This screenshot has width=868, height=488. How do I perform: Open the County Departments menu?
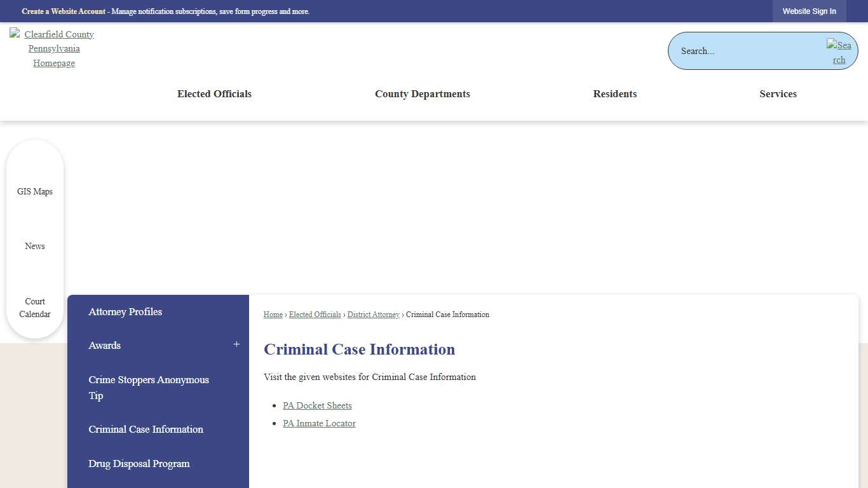(x=422, y=93)
